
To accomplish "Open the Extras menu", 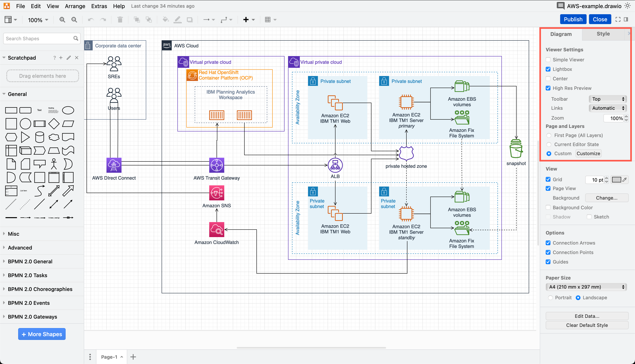I will click(99, 6).
